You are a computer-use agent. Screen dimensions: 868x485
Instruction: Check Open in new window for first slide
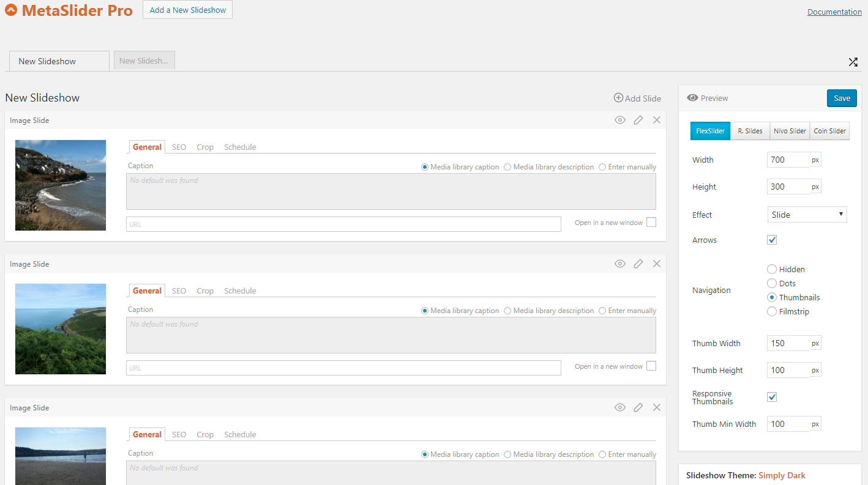pyautogui.click(x=651, y=222)
